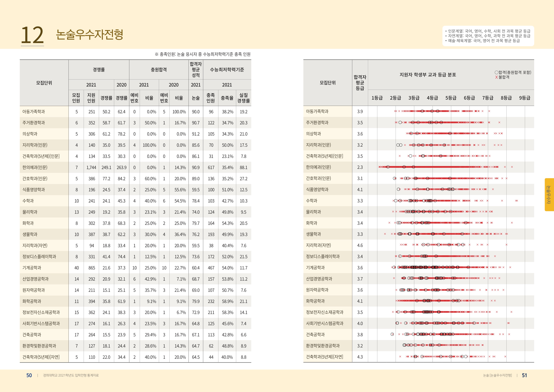554x392 pixels.
Task: Click the 1등급 grade axis label
Action: pyautogui.click(x=377, y=98)
